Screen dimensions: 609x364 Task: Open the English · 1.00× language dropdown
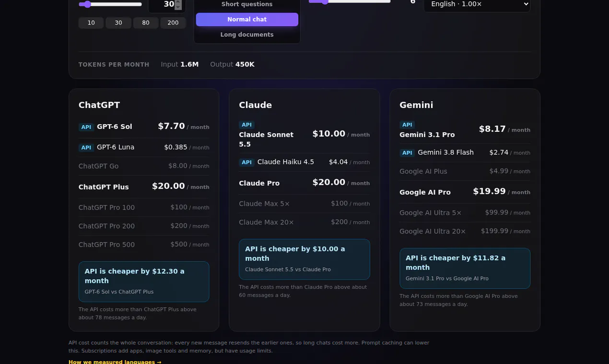477,4
